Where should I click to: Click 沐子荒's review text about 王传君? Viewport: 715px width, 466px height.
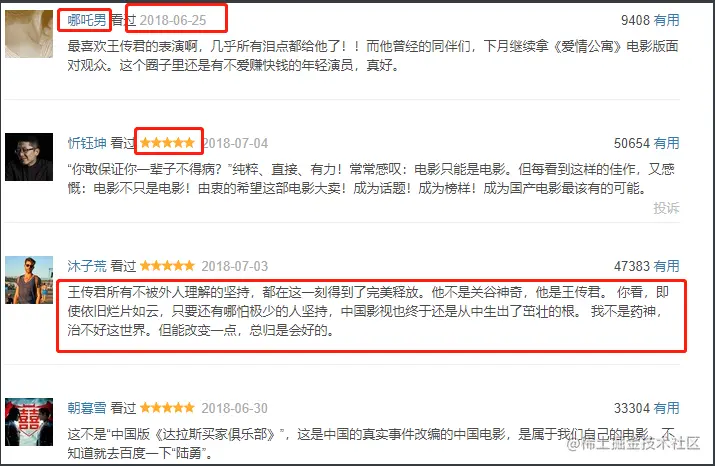coord(368,311)
